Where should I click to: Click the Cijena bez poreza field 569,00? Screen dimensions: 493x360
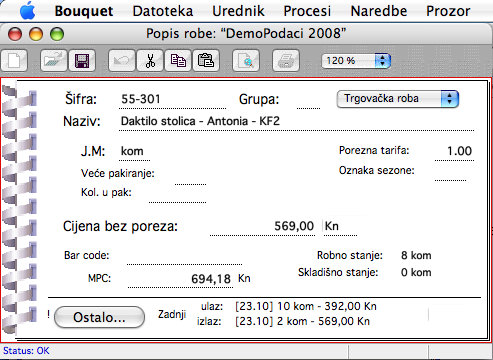tap(262, 227)
